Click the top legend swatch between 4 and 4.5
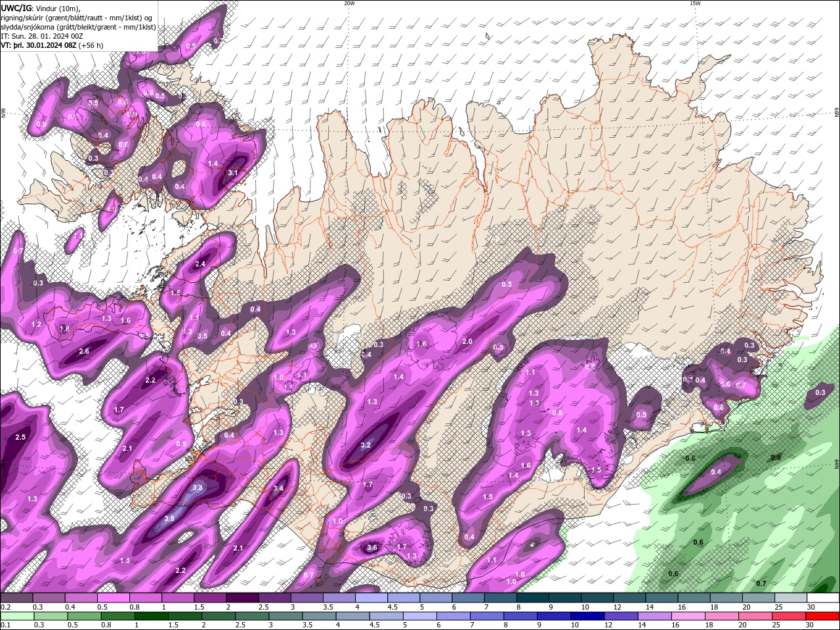Image resolution: width=840 pixels, height=630 pixels. [x=371, y=598]
